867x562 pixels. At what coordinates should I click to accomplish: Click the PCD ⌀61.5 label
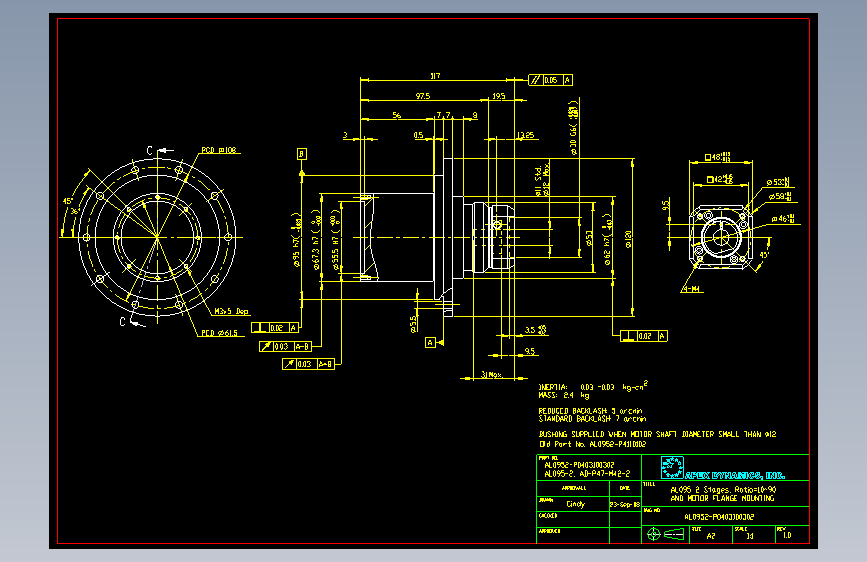pos(220,333)
